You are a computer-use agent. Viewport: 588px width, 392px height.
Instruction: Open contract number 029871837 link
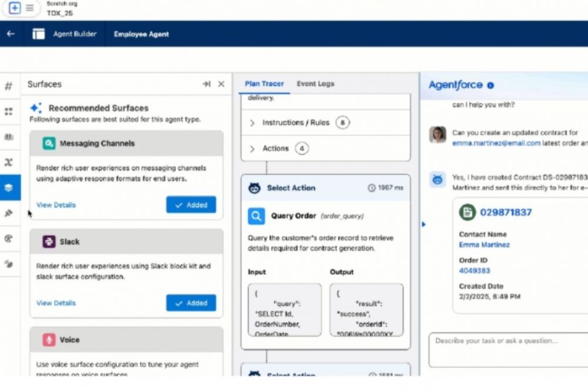pyautogui.click(x=506, y=212)
